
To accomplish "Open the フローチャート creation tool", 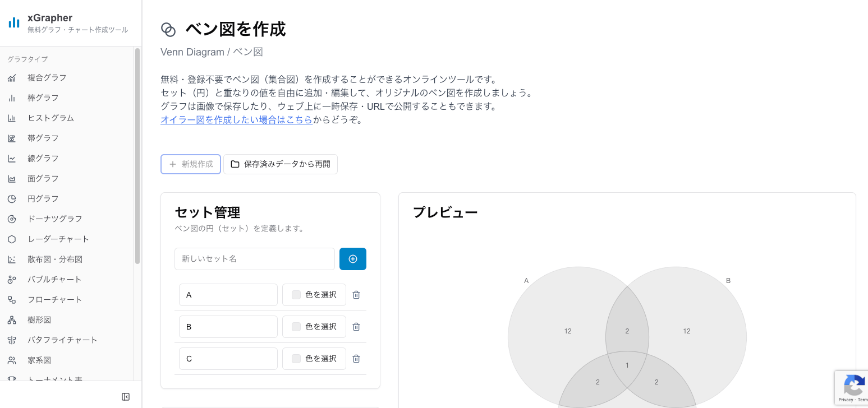I will pos(54,299).
